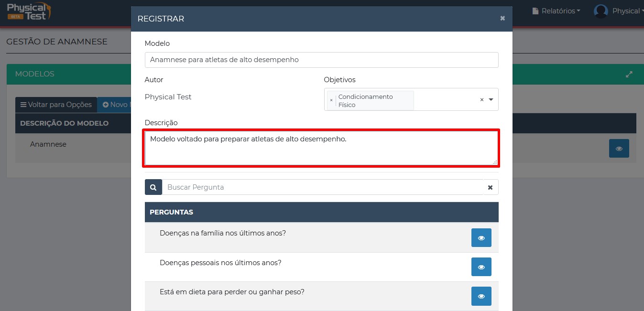Screen dimensions: 644x311
Task: Expand the Modelos panel to fullscreen
Action: click(x=629, y=74)
